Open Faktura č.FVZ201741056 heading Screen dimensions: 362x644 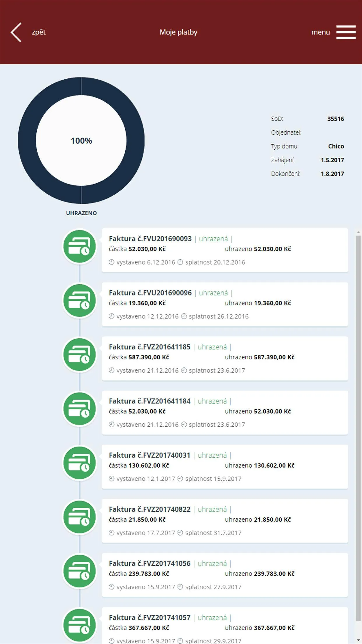[x=150, y=563]
